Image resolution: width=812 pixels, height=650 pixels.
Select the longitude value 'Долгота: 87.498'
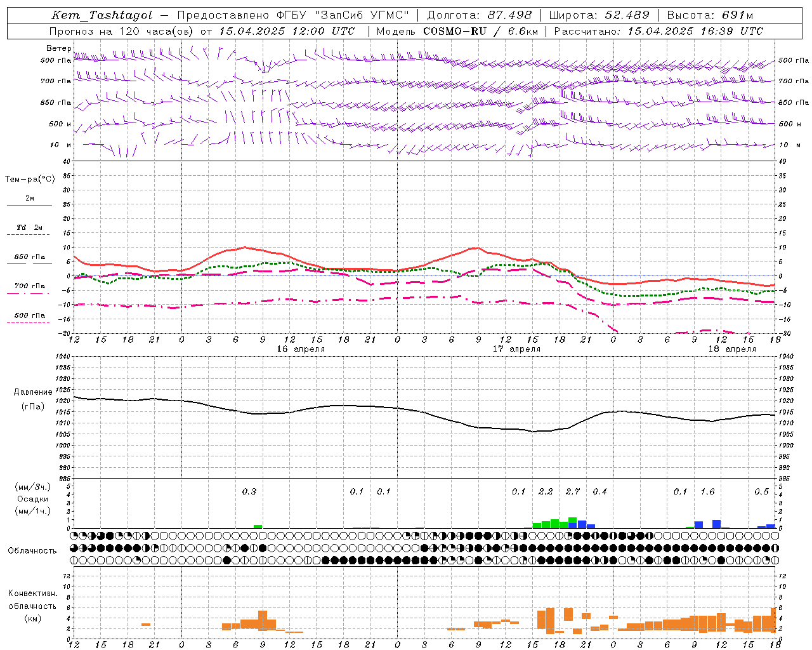point(480,16)
